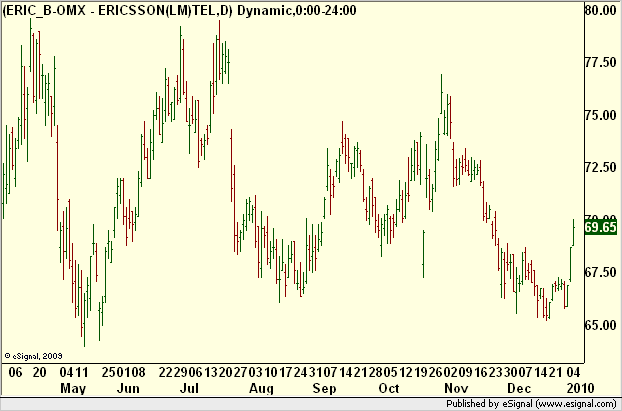
Task: Click the Oct month label
Action: coord(389,388)
